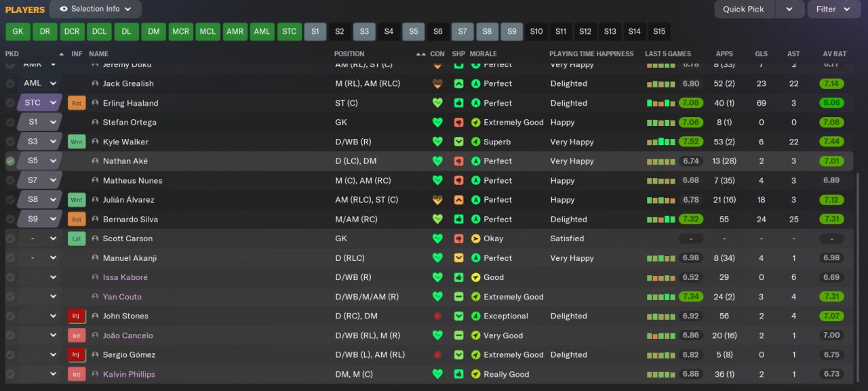The image size is (868, 391).
Task: Tick the selection circle for Manuel Akanji
Action: click(x=10, y=258)
